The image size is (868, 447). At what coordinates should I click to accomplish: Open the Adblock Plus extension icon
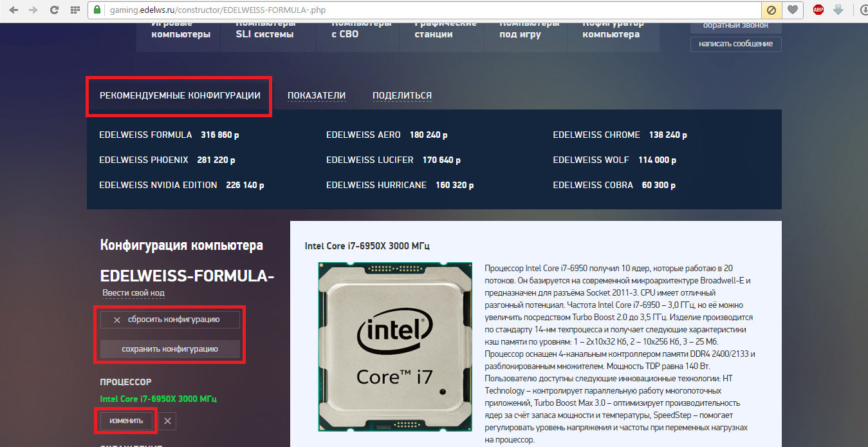pos(818,10)
